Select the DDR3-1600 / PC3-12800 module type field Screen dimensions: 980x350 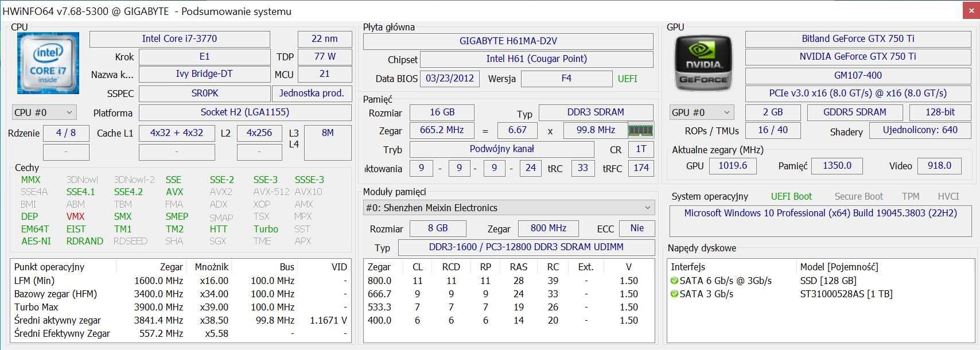point(526,247)
